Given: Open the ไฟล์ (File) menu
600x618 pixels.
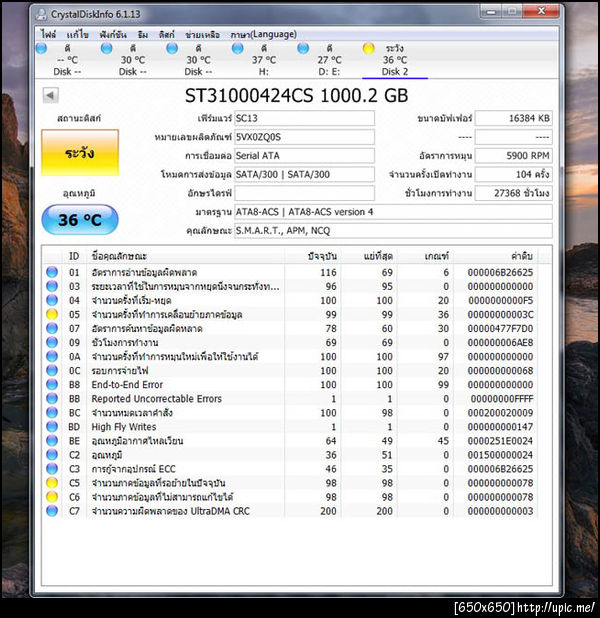Looking at the screenshot, I should coord(48,35).
